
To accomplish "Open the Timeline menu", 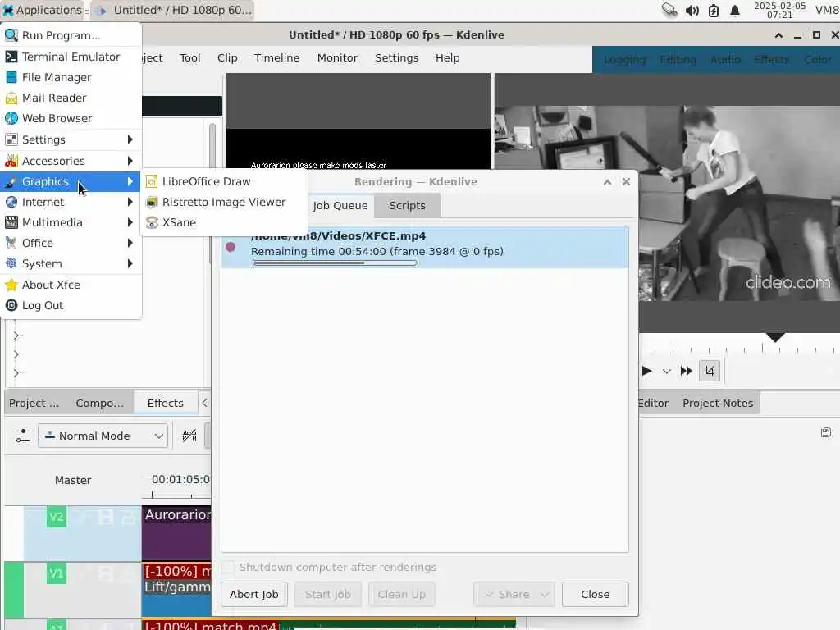I will [x=276, y=58].
